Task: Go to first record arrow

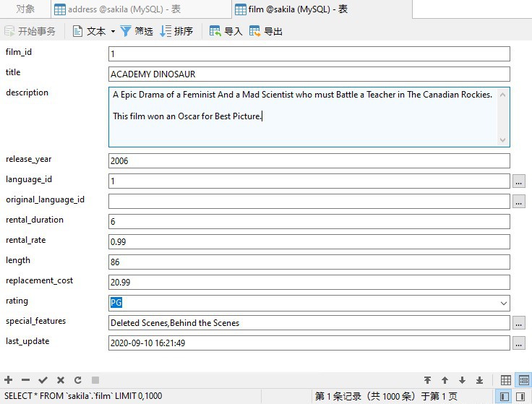Action: [x=427, y=380]
